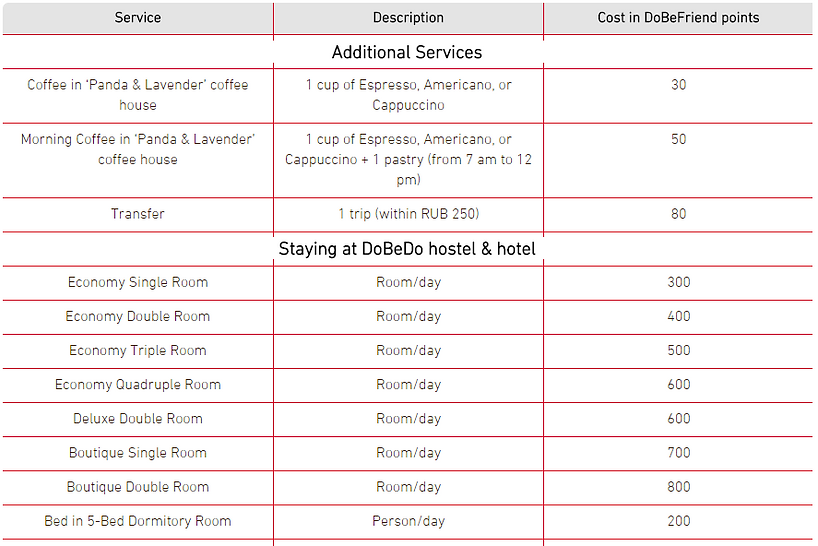Click the Cost in DoBeFriend points header

(x=678, y=18)
